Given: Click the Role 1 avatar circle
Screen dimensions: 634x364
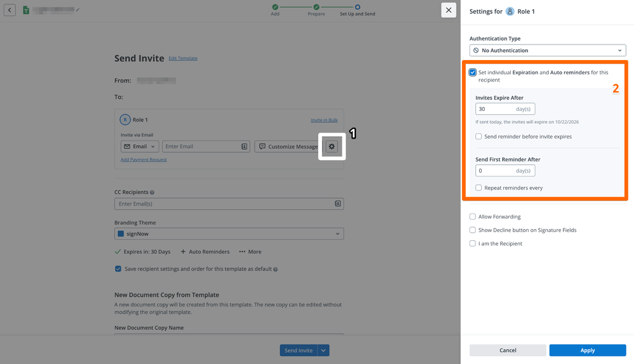Looking at the screenshot, I should tap(125, 119).
